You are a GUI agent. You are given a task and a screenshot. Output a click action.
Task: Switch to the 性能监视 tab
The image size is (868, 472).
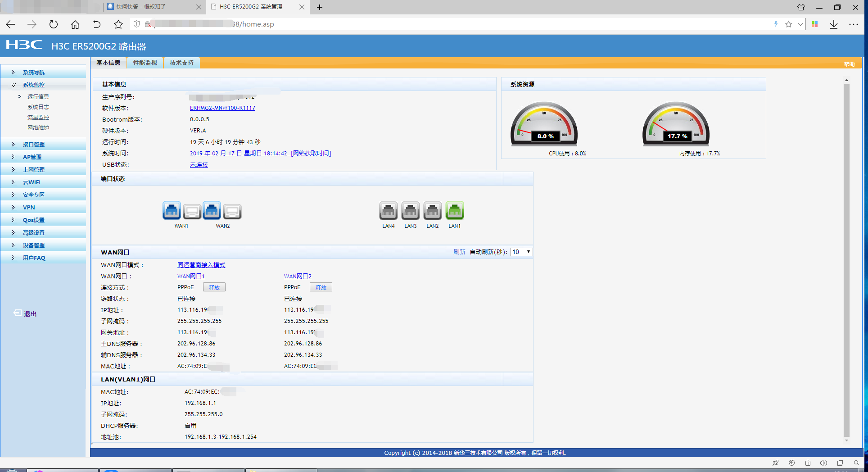click(145, 63)
